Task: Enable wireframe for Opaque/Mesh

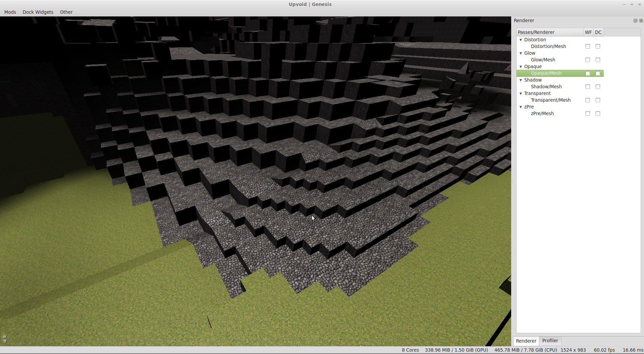Action: click(588, 73)
